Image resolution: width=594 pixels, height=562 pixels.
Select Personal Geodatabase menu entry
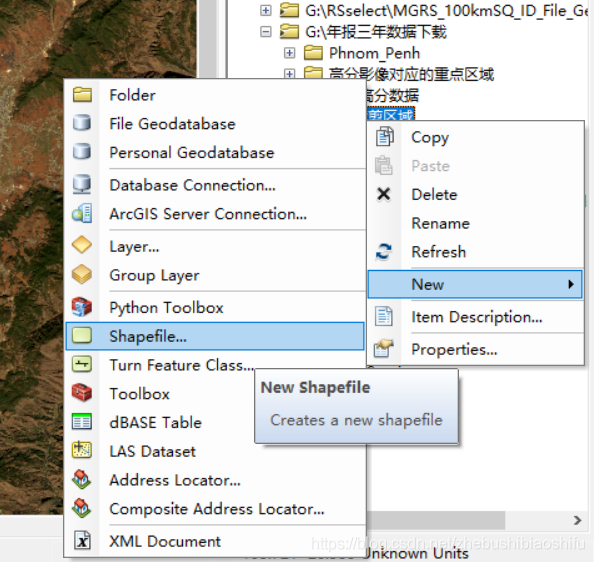click(x=215, y=152)
